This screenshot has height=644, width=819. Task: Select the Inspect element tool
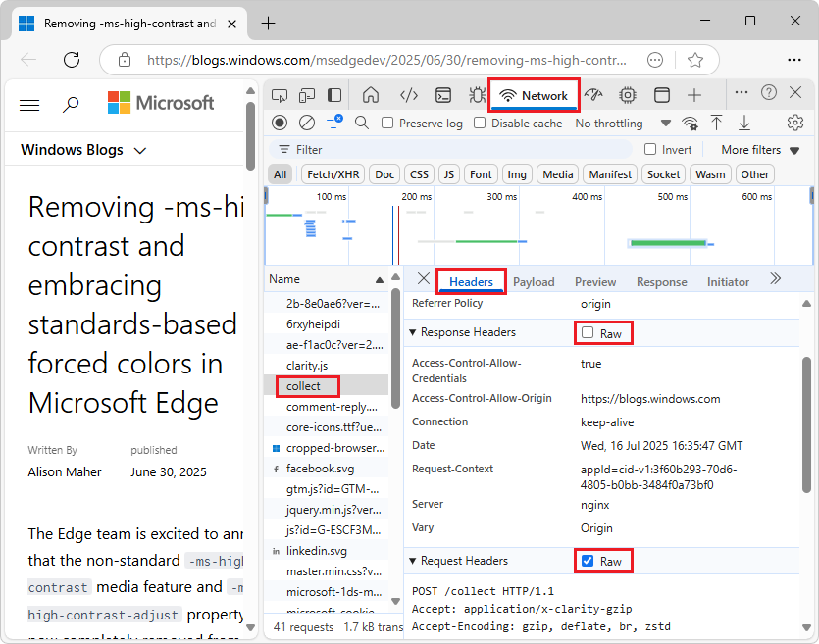click(x=280, y=95)
